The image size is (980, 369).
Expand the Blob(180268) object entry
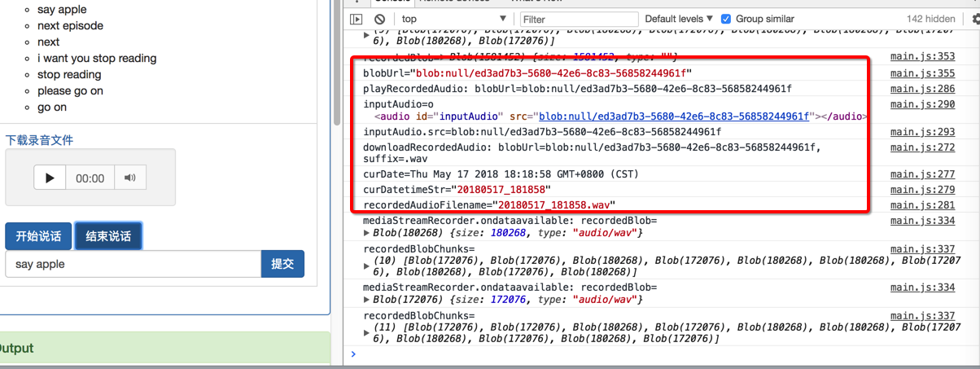click(x=367, y=233)
